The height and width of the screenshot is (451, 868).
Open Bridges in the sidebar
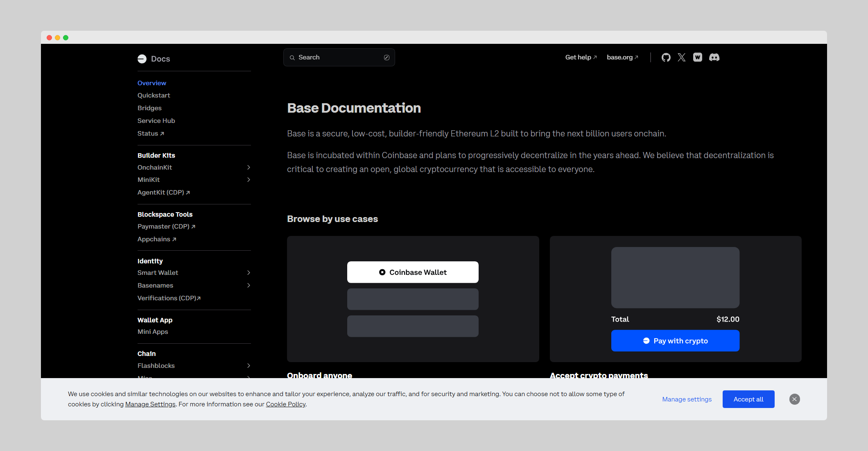click(149, 108)
